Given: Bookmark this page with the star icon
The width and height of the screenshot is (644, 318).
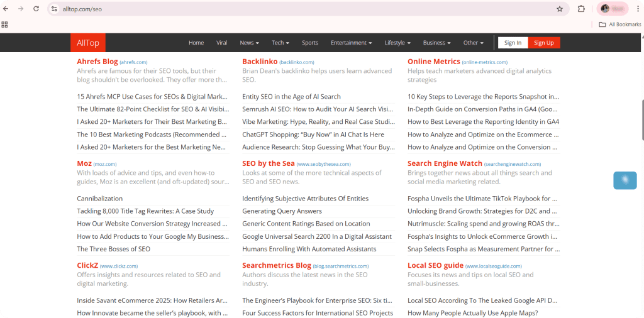Looking at the screenshot, I should [559, 9].
